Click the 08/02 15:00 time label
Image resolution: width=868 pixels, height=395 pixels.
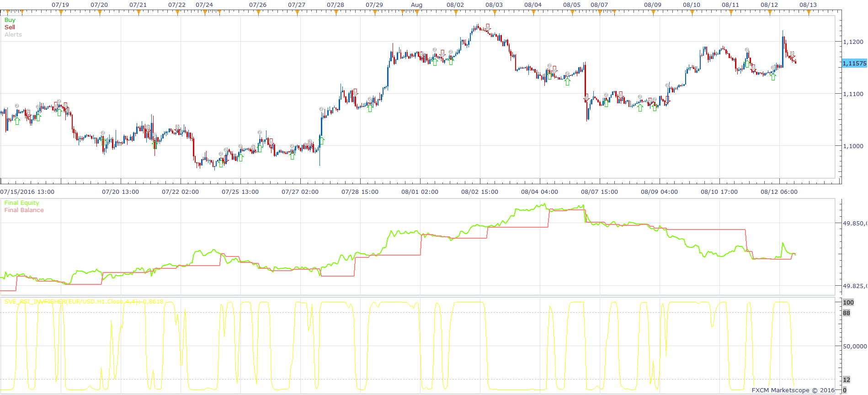[479, 192]
